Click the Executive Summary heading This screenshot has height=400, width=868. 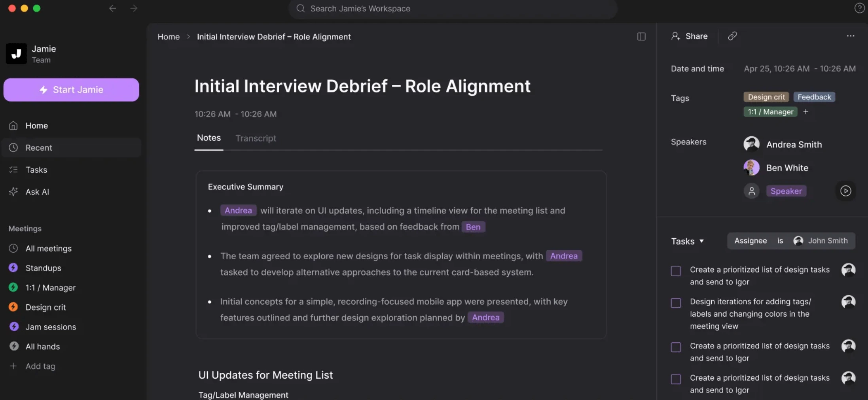pyautogui.click(x=246, y=187)
